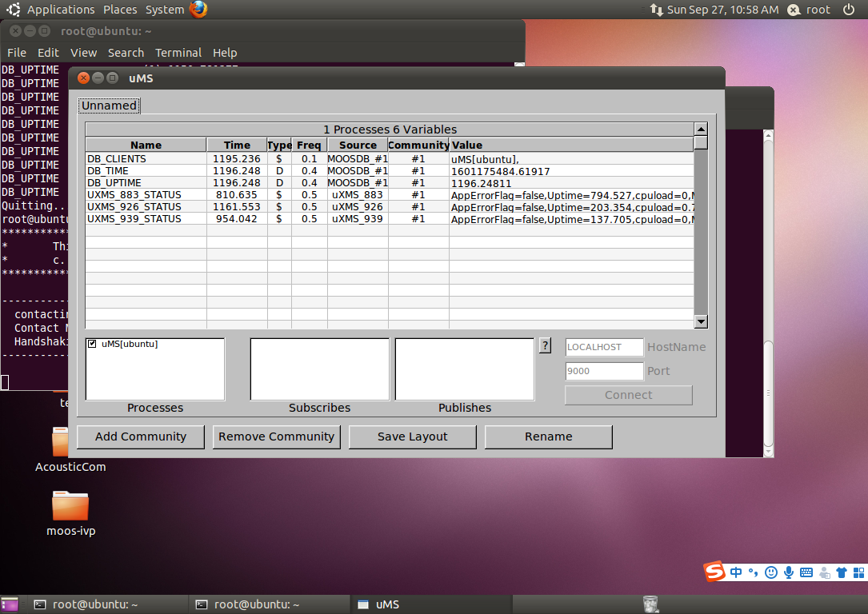Click the Freq column header
Viewport: 868px width, 614px height.
click(x=309, y=145)
